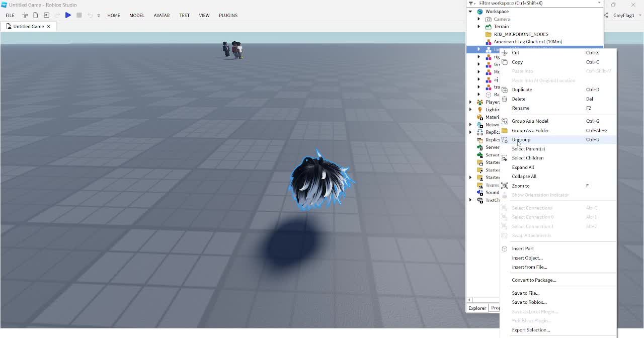644x338 pixels.
Task: Click the Terrain icon in the Explorer tree
Action: point(488,27)
